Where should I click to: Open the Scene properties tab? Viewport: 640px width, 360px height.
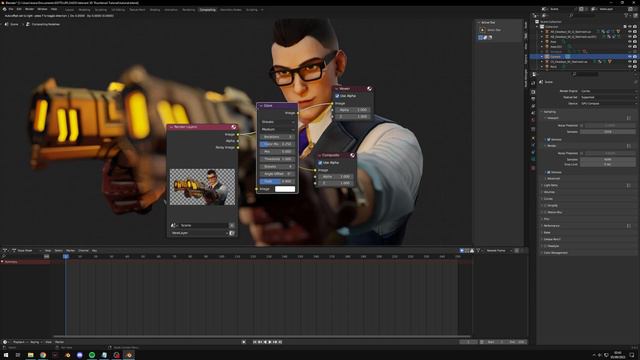[x=533, y=113]
